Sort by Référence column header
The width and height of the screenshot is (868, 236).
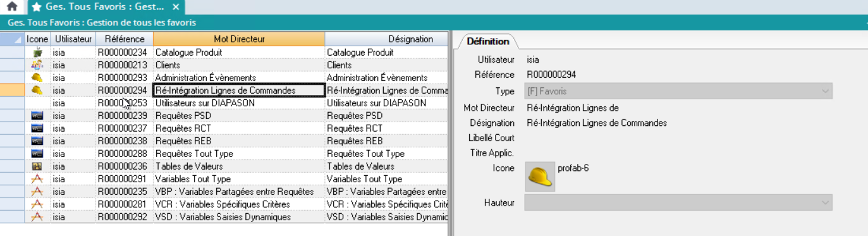point(125,39)
